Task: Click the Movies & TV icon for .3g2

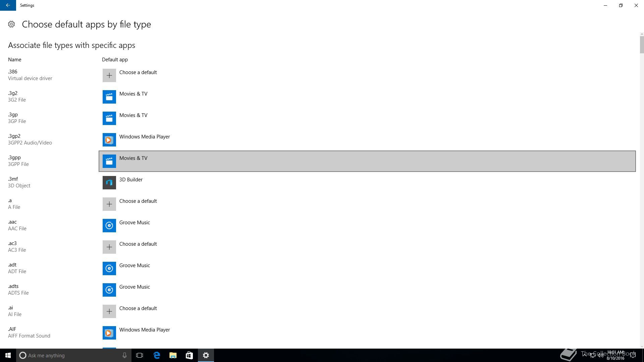Action: pos(109,97)
